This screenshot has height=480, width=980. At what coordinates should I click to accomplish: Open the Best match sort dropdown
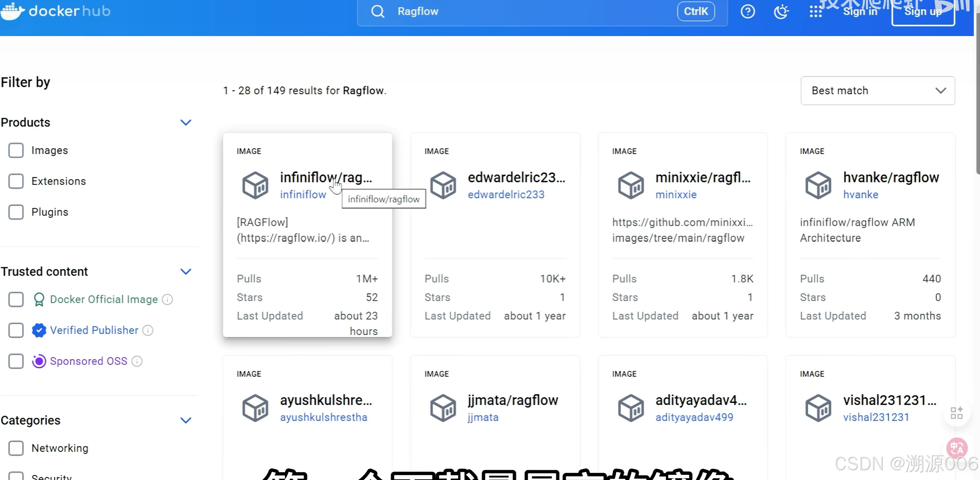tap(878, 90)
